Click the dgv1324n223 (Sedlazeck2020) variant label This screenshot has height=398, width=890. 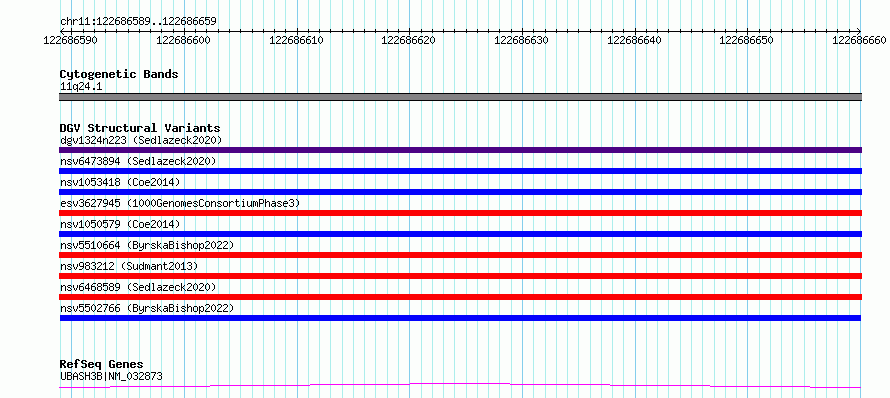pyautogui.click(x=141, y=140)
